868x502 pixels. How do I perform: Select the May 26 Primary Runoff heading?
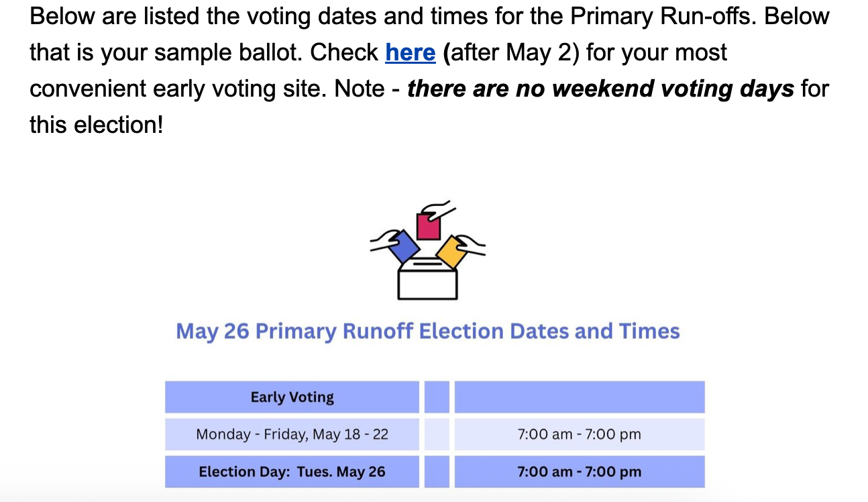point(428,331)
